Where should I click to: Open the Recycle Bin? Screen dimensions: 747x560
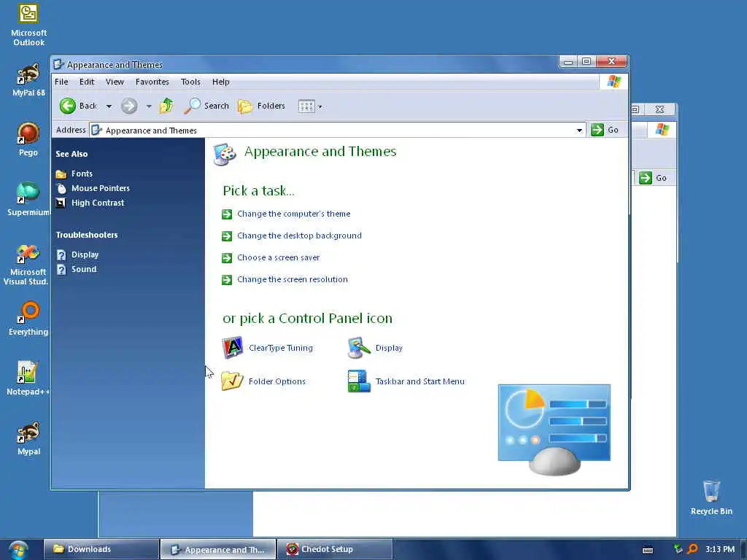[x=711, y=497]
